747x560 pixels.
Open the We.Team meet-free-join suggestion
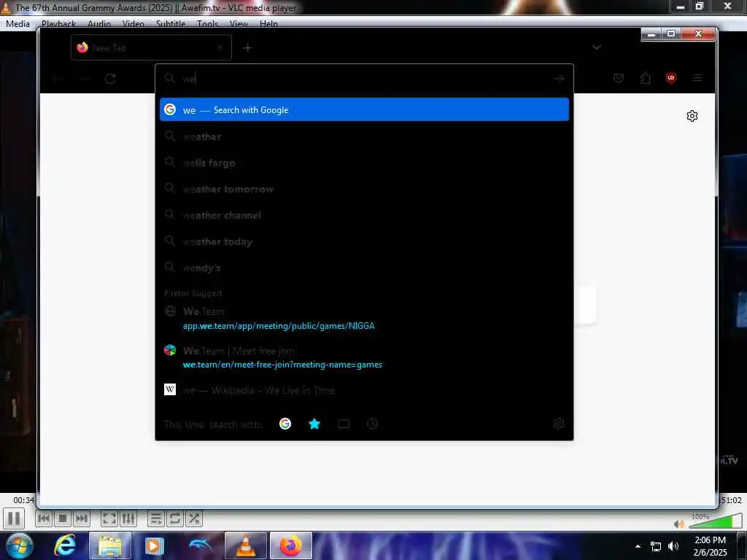tap(365, 357)
